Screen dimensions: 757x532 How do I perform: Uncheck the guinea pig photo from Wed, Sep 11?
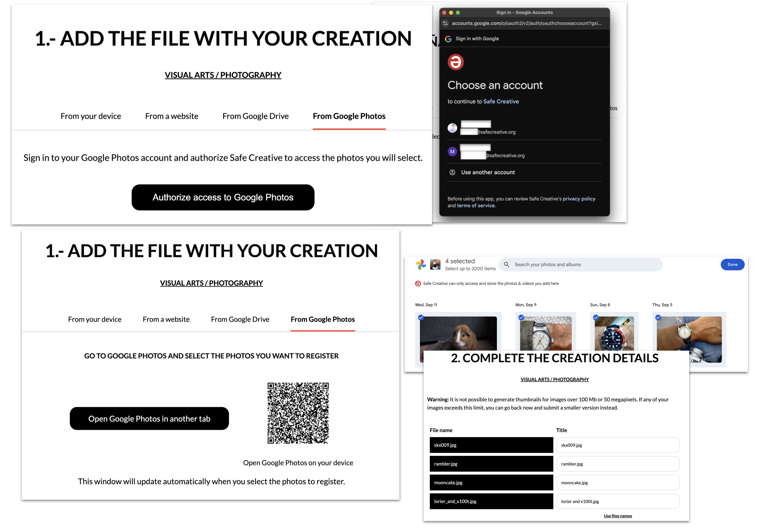point(421,317)
